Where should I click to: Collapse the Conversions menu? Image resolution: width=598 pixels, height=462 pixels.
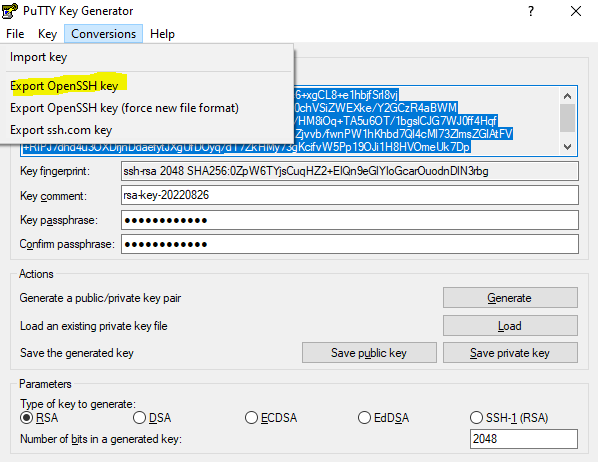(103, 34)
